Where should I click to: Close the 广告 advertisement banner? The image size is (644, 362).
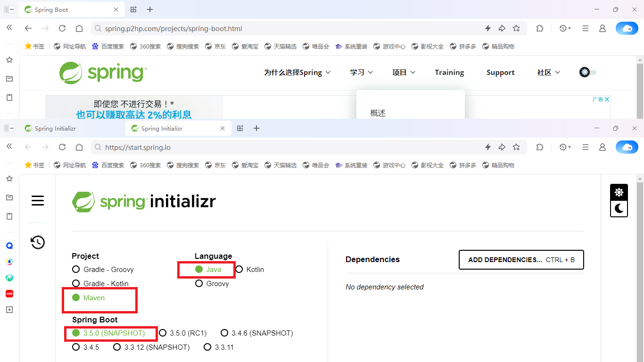607,99
